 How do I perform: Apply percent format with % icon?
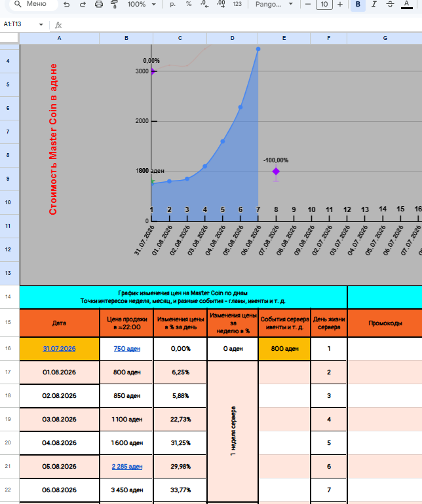coord(189,4)
